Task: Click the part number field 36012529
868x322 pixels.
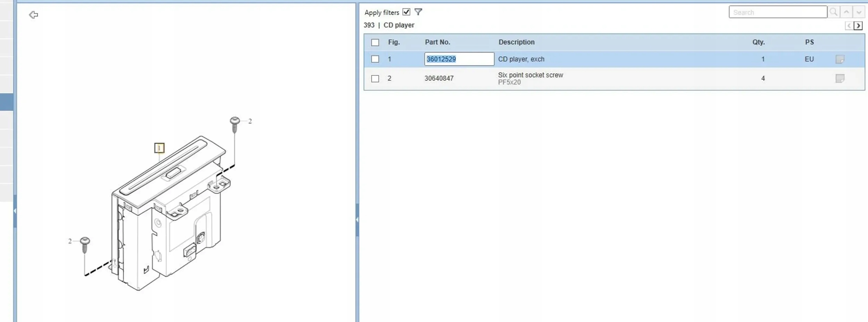Action: coord(459,59)
